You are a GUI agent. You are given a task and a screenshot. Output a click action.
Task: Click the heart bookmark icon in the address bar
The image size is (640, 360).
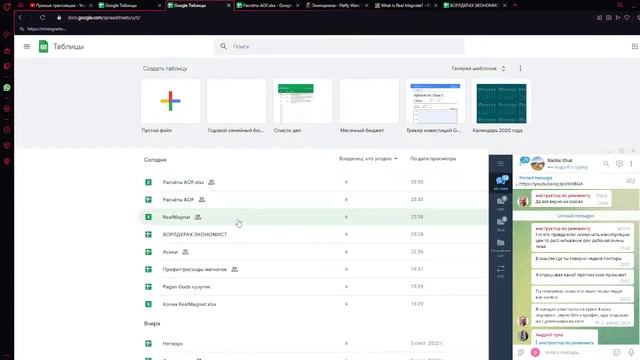point(627,18)
